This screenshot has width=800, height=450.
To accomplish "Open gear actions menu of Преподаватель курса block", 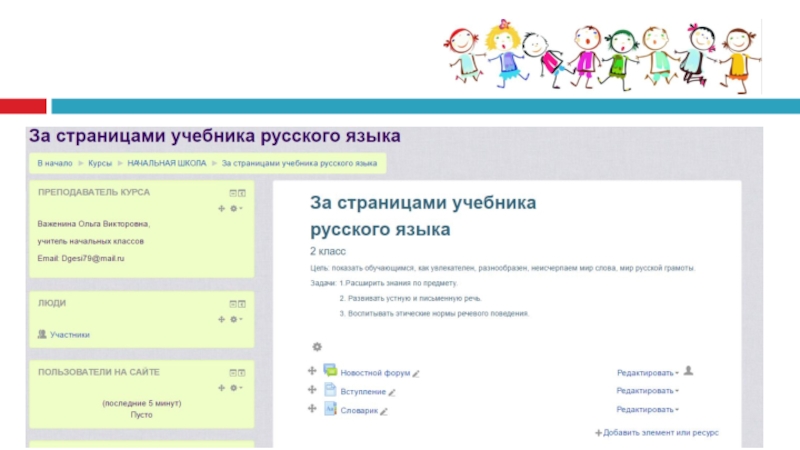I will pyautogui.click(x=236, y=208).
